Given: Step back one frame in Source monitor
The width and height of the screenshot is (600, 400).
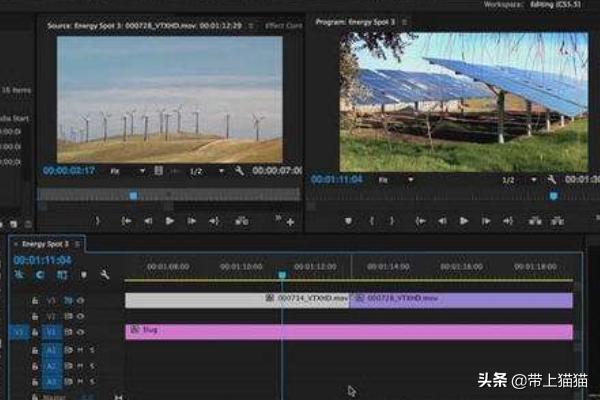Looking at the screenshot, I should (148, 221).
